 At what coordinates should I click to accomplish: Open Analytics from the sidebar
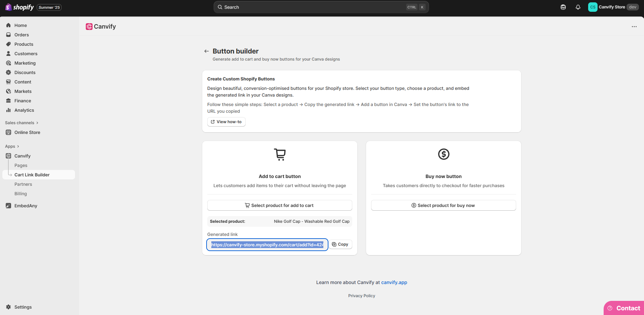click(24, 110)
